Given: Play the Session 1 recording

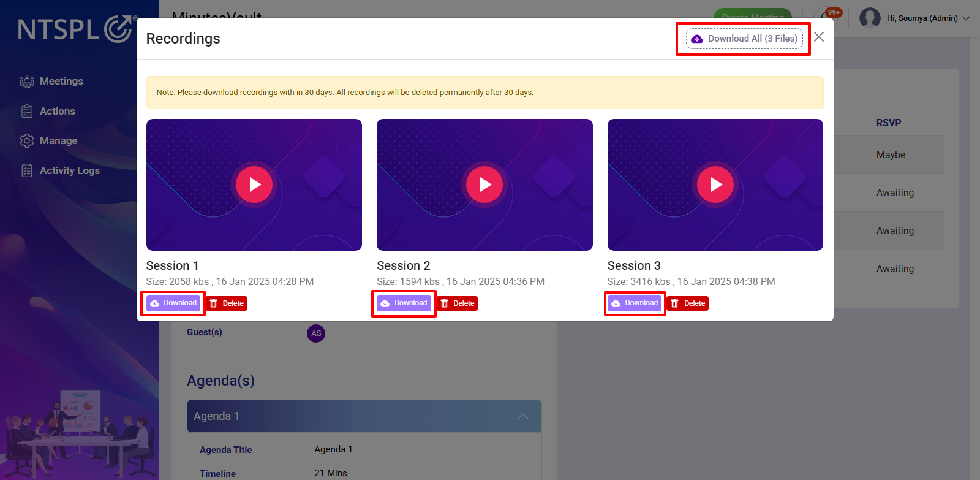Looking at the screenshot, I should 254,185.
